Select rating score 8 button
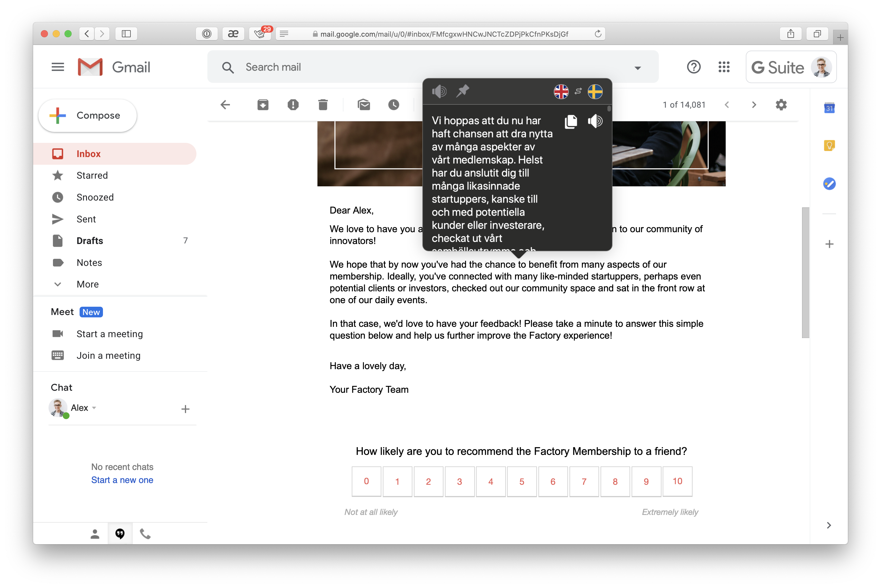 (614, 481)
